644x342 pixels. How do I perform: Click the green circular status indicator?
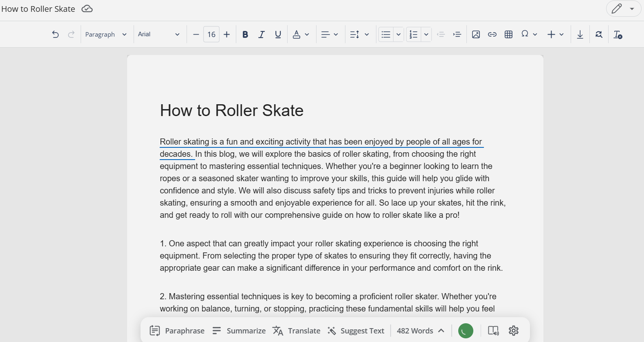466,331
